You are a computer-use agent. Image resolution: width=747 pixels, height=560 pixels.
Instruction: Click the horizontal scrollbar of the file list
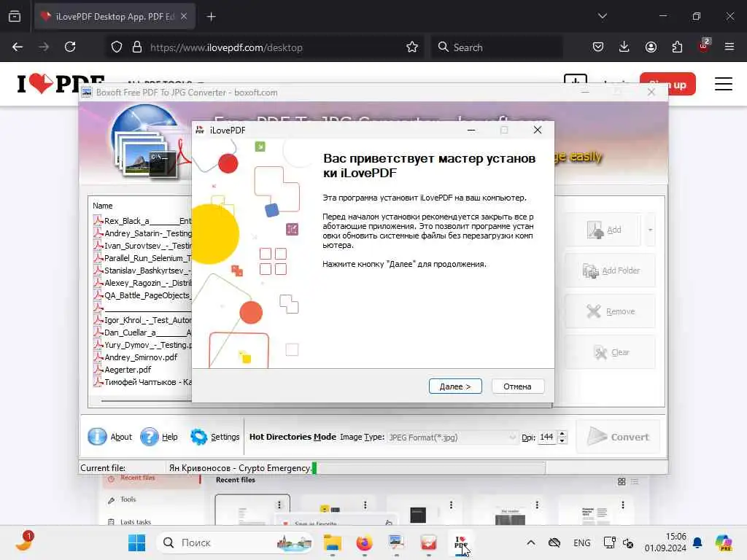[x=146, y=401]
